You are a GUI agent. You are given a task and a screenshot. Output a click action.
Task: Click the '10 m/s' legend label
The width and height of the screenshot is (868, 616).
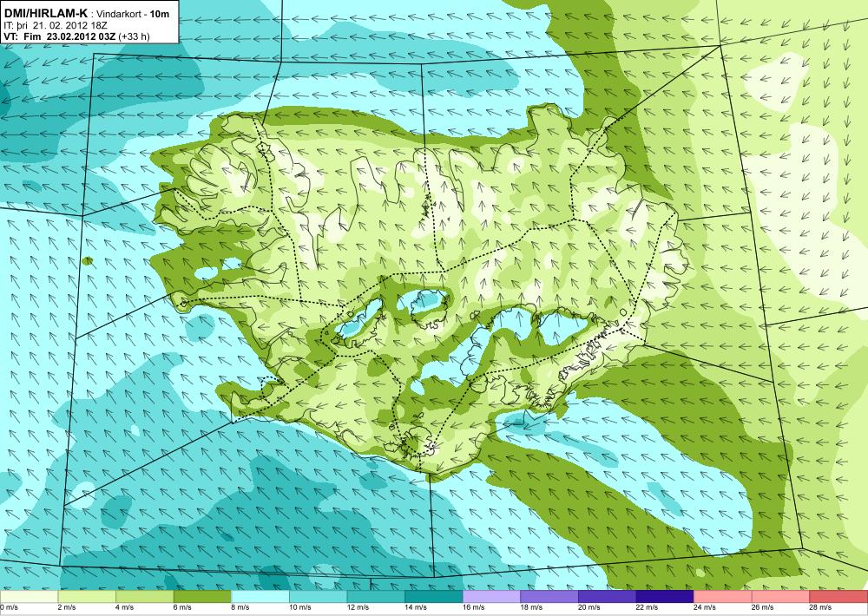(300, 607)
